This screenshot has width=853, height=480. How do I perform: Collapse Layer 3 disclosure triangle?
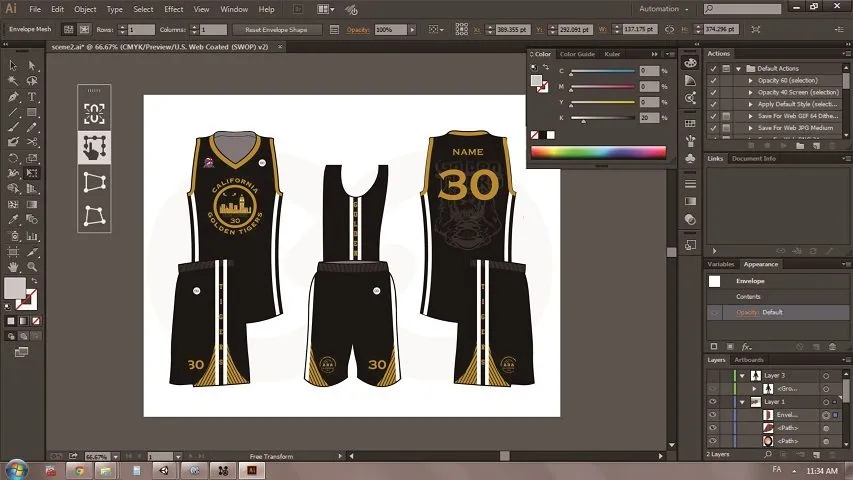[742, 376]
